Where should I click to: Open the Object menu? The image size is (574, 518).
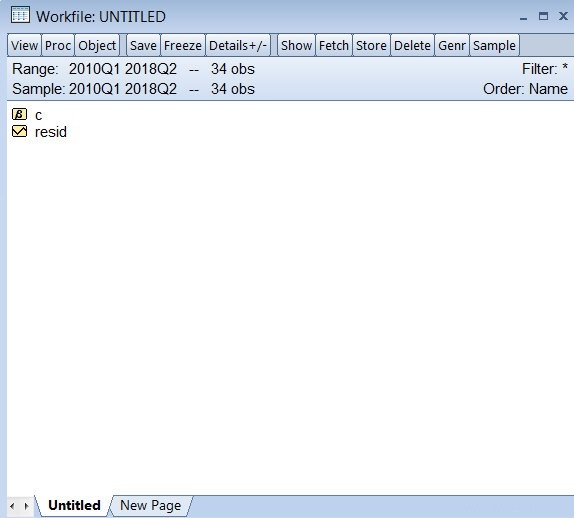tap(97, 45)
